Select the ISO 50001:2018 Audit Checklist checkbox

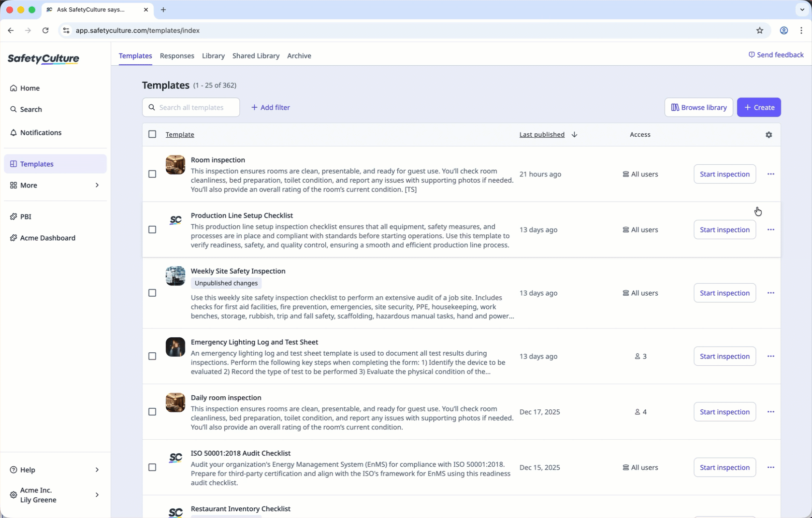pyautogui.click(x=152, y=467)
